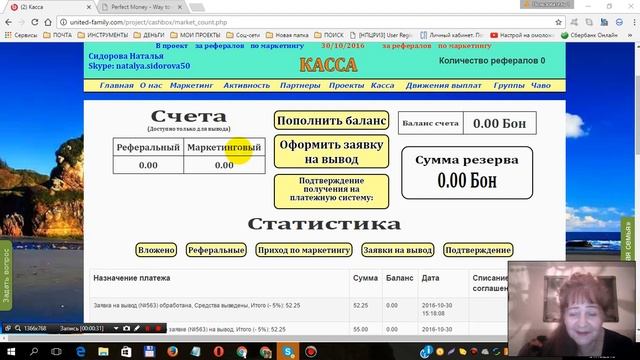Screen dimensions: 640x360
Task: Open the Сервисы apps grid shortcut
Action: click(x=21, y=35)
